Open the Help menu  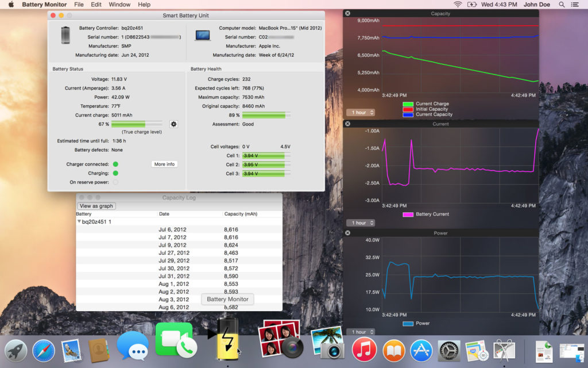coord(144,5)
